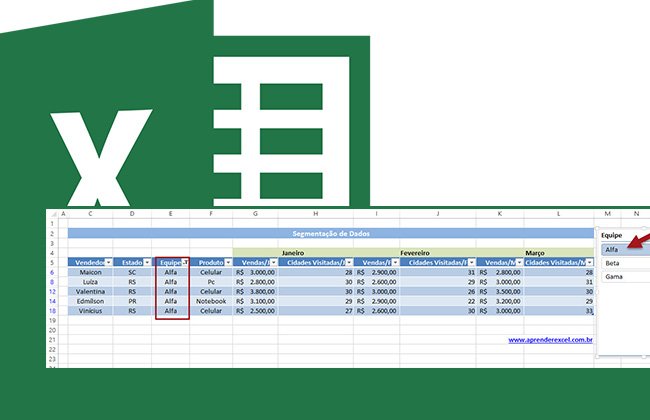Click the select-all corner of the sheet
This screenshot has width=650, height=420.
53,214
